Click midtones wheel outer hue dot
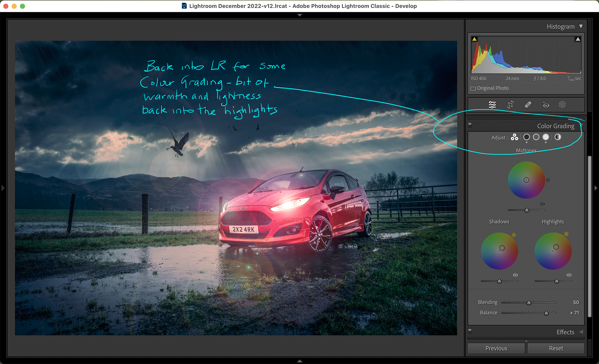Screen dimensions: 599x364 pyautogui.click(x=548, y=180)
